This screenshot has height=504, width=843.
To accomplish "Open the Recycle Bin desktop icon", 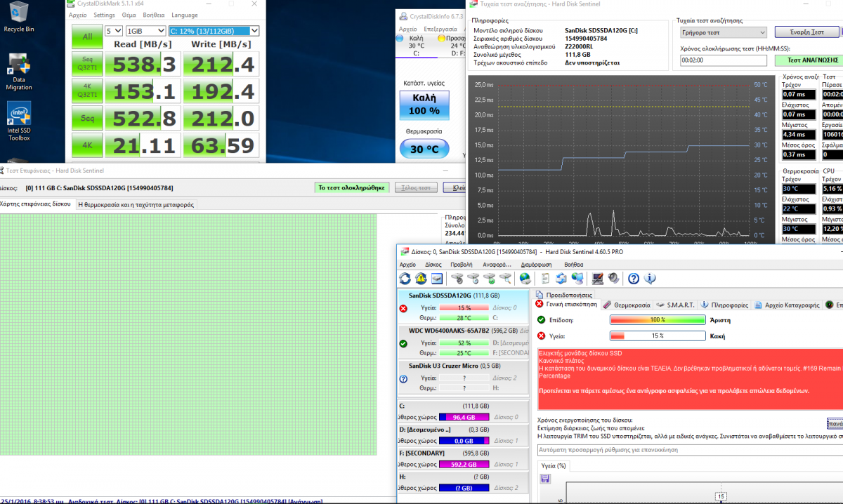I will 19,17.
